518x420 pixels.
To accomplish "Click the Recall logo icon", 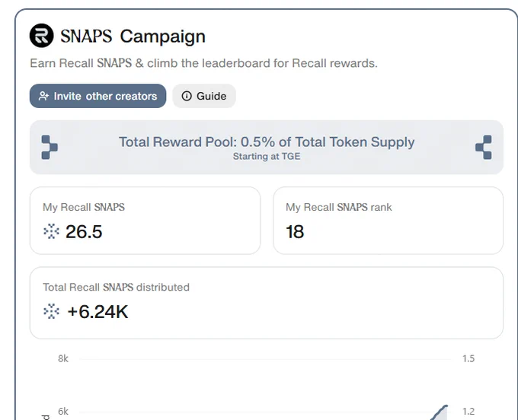I will [x=41, y=36].
